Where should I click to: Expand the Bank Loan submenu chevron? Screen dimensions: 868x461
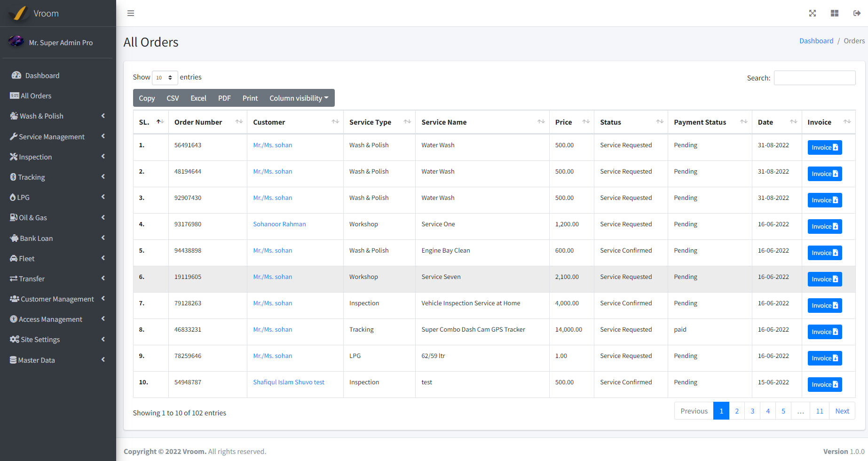pyautogui.click(x=103, y=238)
